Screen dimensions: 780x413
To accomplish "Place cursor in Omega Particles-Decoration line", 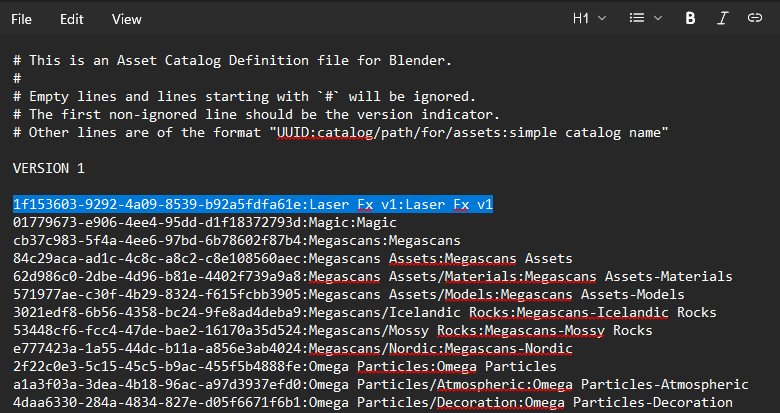I will 373,402.
